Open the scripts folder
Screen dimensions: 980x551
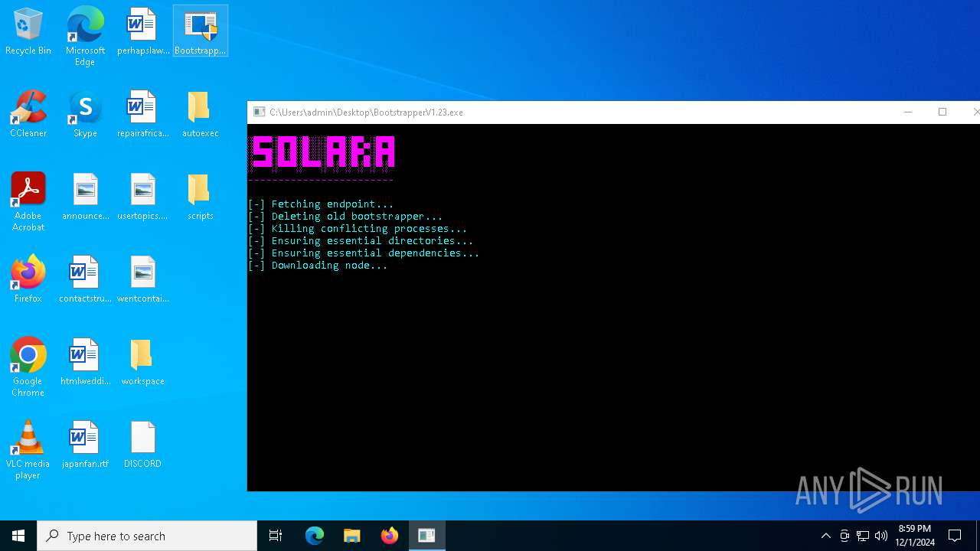[x=200, y=197]
